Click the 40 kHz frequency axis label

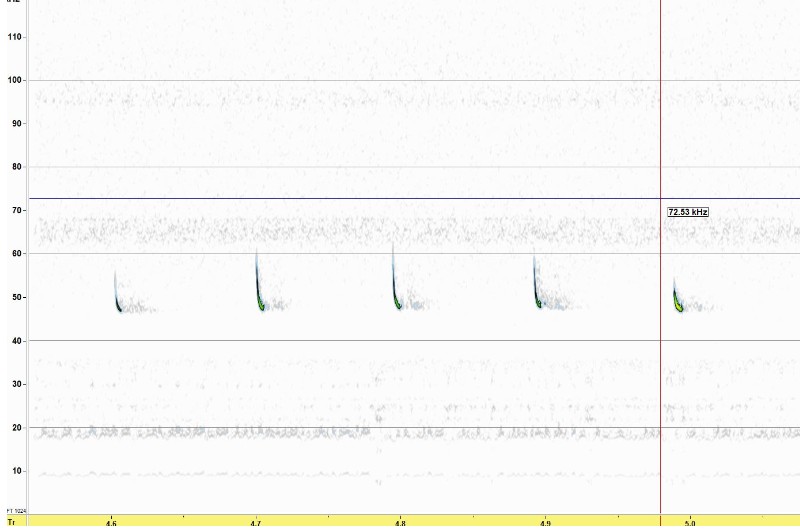(16, 340)
